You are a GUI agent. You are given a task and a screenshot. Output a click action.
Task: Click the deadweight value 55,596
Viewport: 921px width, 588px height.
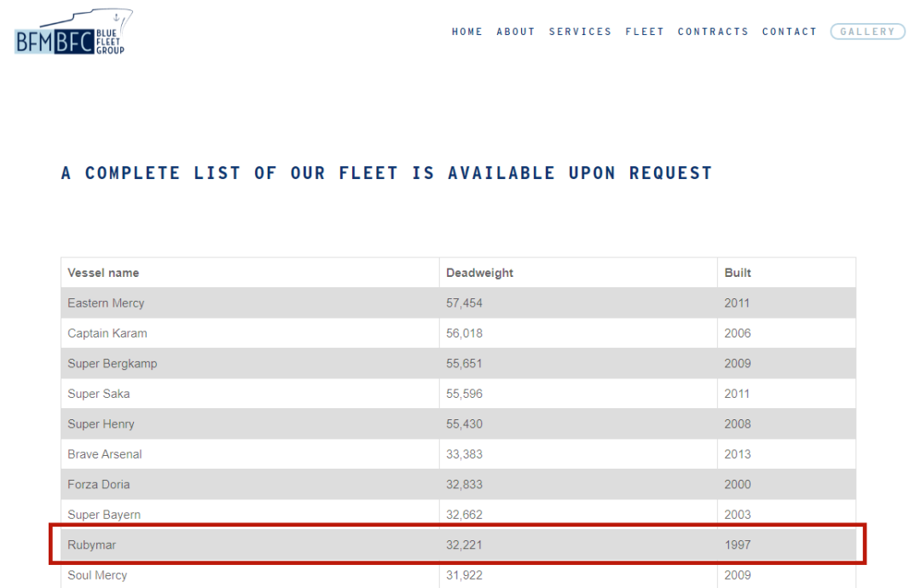coord(464,394)
